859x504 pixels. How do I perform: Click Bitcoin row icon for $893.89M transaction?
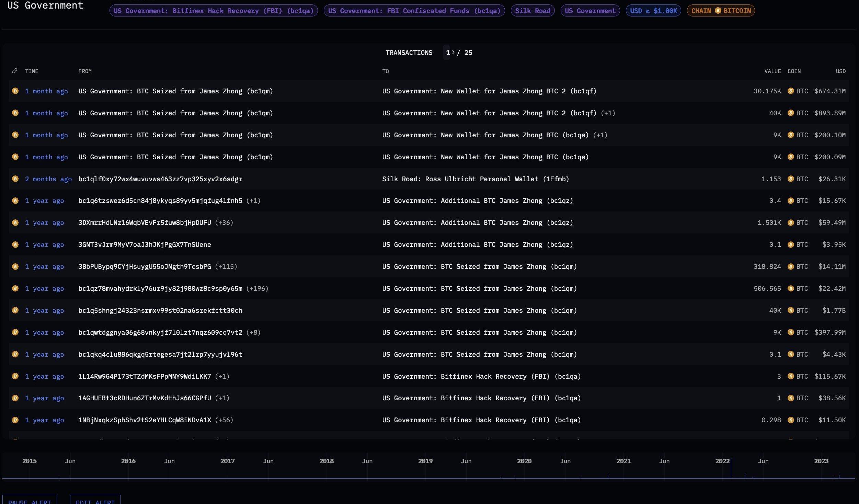click(15, 113)
